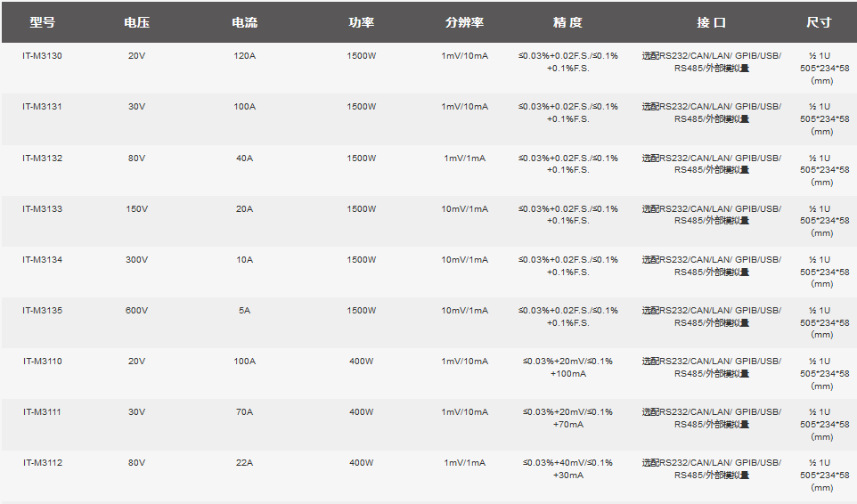This screenshot has height=504, width=857.
Task: Click the 400W power cell for IT-M3110
Action: pos(361,362)
